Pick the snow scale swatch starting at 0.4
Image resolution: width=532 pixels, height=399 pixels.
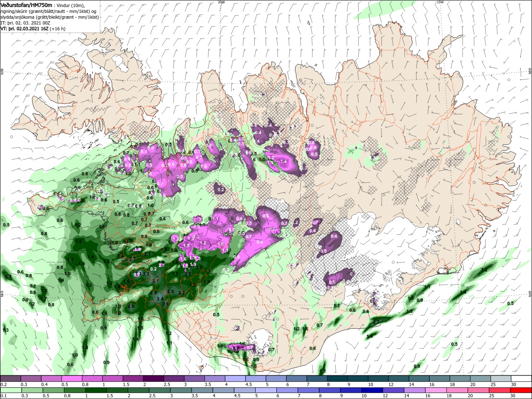tap(51, 379)
